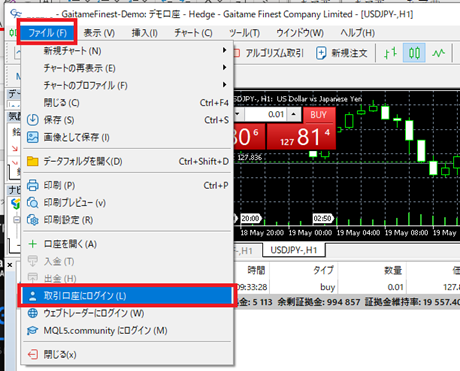Screen dimensions: 460x371
Task: Click the 0.01 lot volume field
Action: [x=265, y=114]
